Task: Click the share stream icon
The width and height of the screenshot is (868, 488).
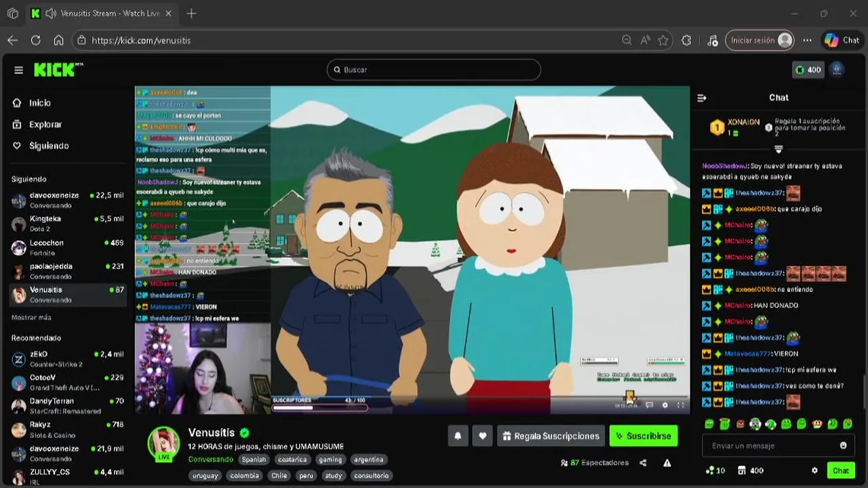Action: coord(643,463)
